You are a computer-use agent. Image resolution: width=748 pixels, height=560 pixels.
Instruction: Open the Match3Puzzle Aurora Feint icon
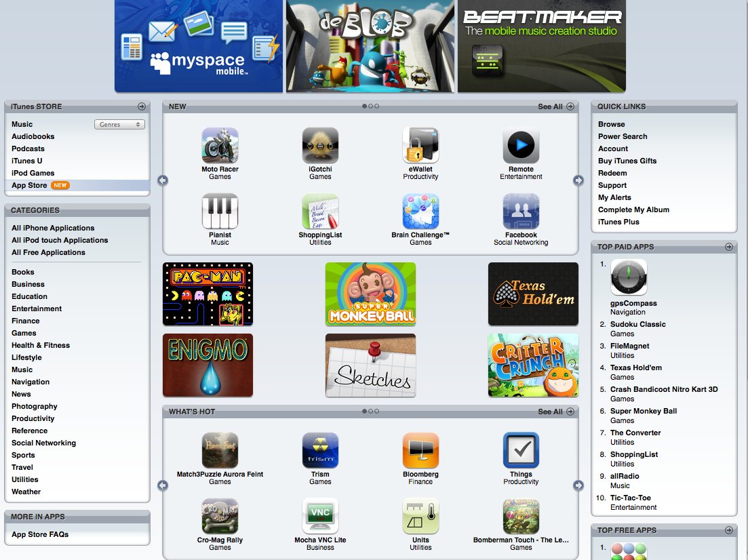(x=220, y=450)
